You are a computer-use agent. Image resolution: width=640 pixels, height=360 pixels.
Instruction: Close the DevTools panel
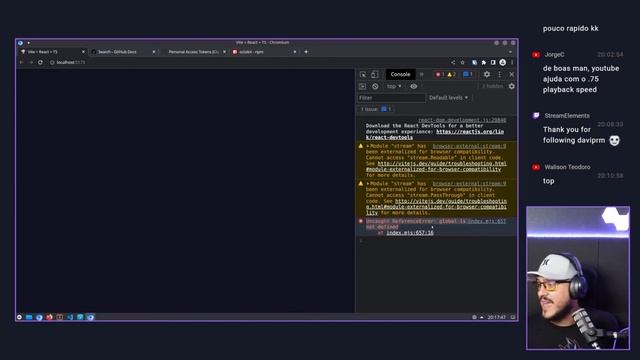point(511,74)
